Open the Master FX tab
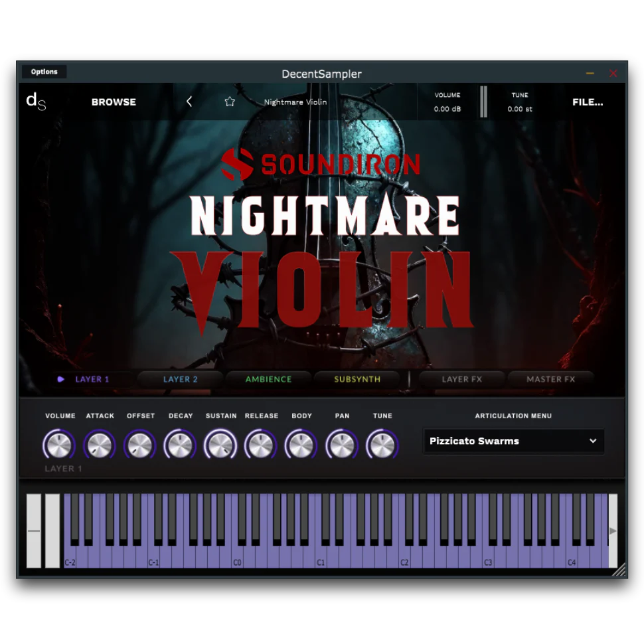Viewport: 644px width, 644px height. (x=551, y=379)
